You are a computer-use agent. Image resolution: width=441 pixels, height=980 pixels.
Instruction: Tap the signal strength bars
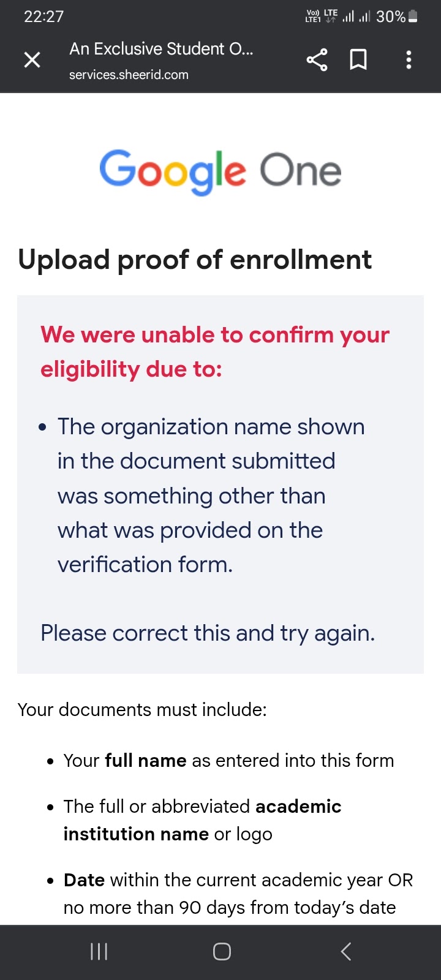click(356, 16)
